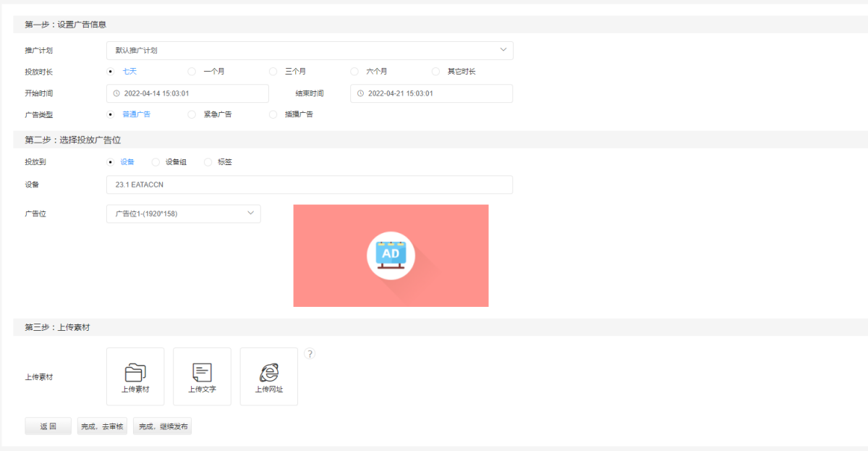Click the folder icon for 上传素材

(x=135, y=372)
